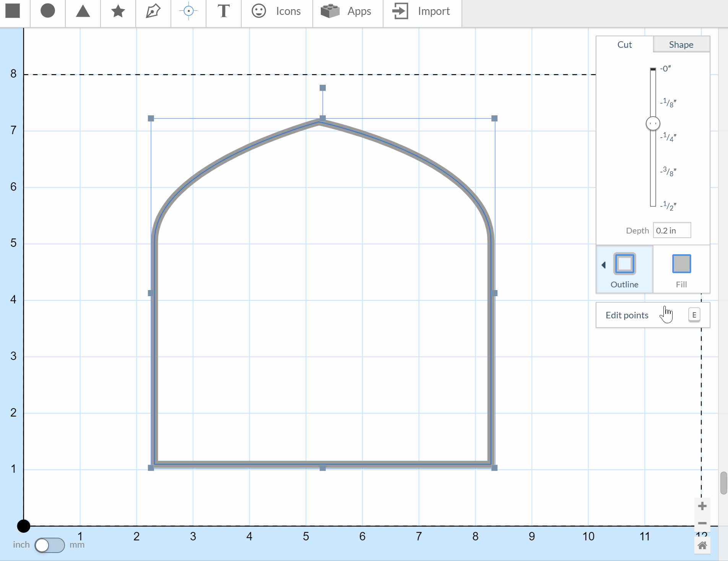Image resolution: width=728 pixels, height=561 pixels.
Task: Select the Circle shape tool
Action: pos(48,11)
